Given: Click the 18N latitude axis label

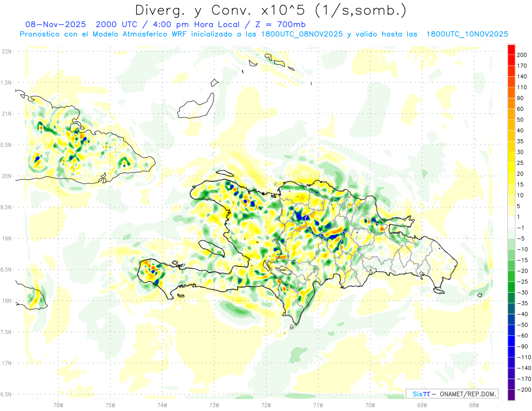Looking at the screenshot, I should click(x=7, y=301).
